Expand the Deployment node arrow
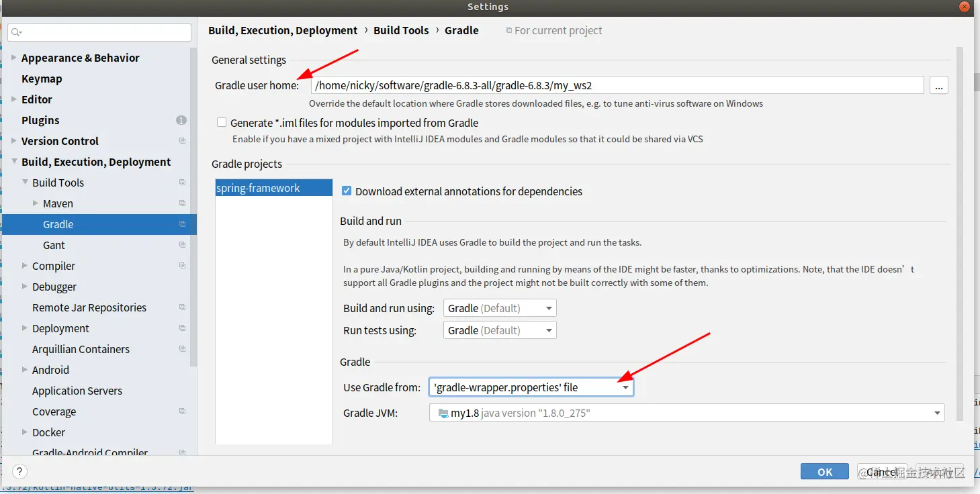 (25, 328)
